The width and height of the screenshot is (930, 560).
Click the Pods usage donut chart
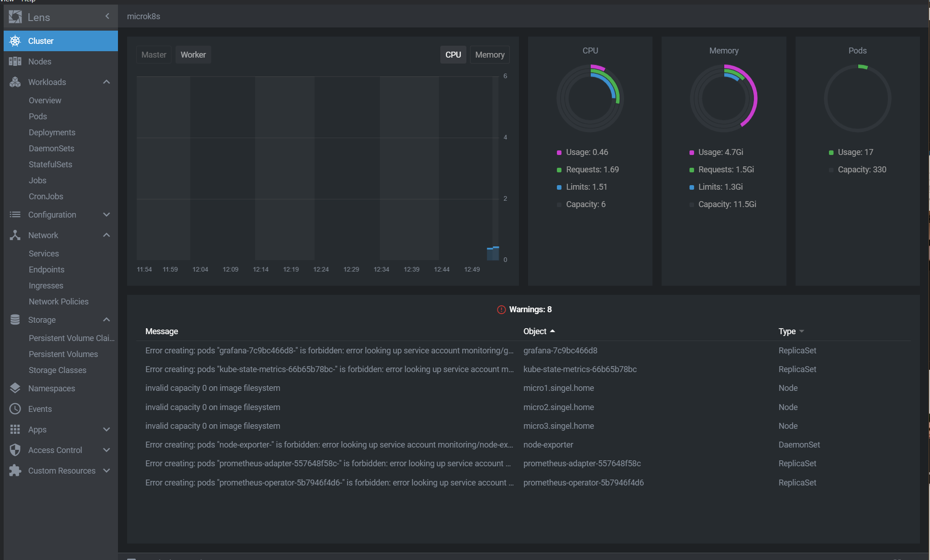coord(857,98)
